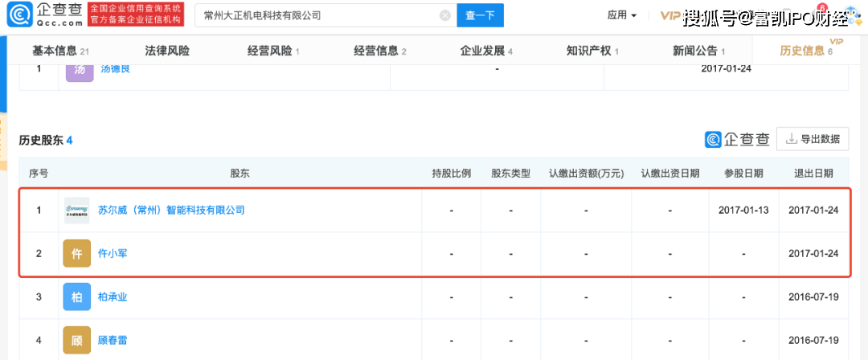
Task: Go to 知识产权 tab
Action: click(592, 51)
